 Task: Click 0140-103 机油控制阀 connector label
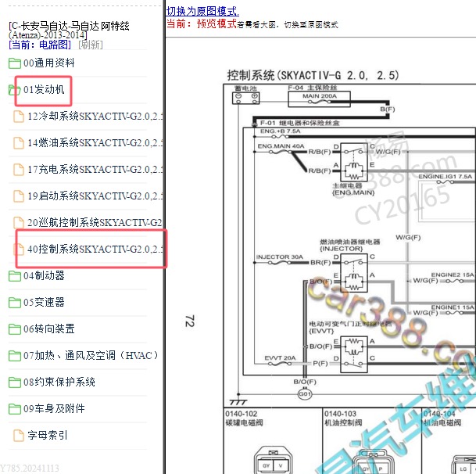point(343,418)
